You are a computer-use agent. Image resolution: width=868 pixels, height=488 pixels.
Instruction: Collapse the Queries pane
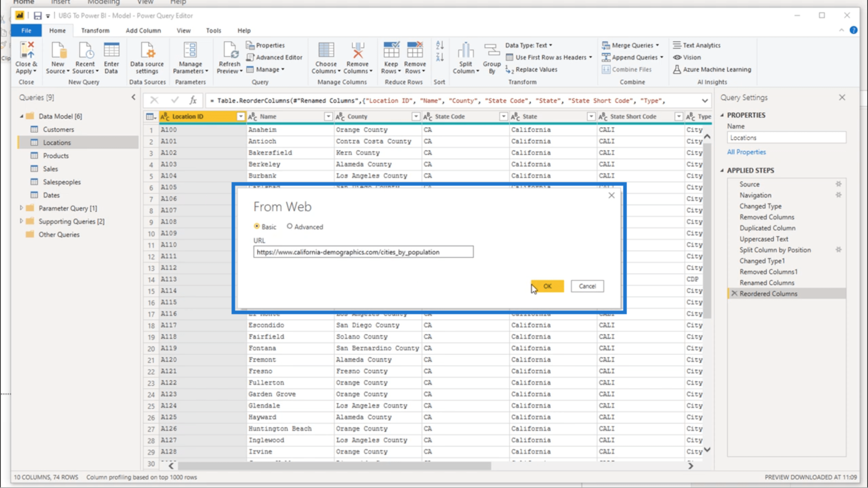click(133, 97)
